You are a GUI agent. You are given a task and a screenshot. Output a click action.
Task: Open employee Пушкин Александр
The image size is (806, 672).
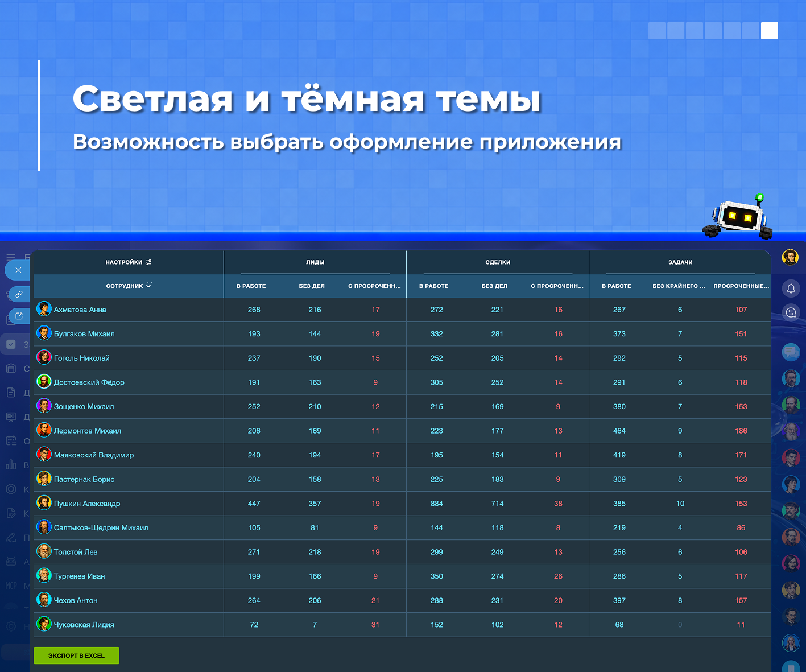pos(87,504)
